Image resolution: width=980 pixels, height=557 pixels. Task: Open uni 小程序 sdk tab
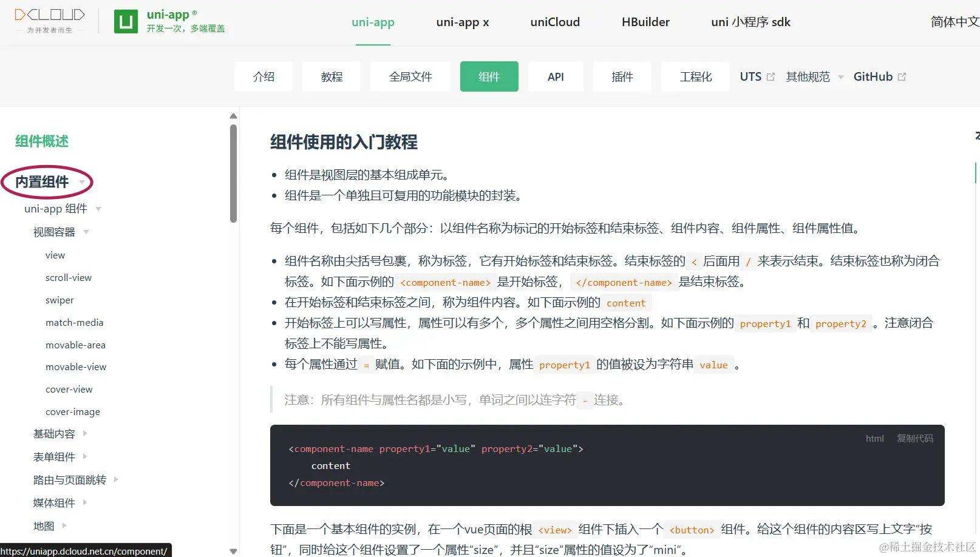click(750, 22)
